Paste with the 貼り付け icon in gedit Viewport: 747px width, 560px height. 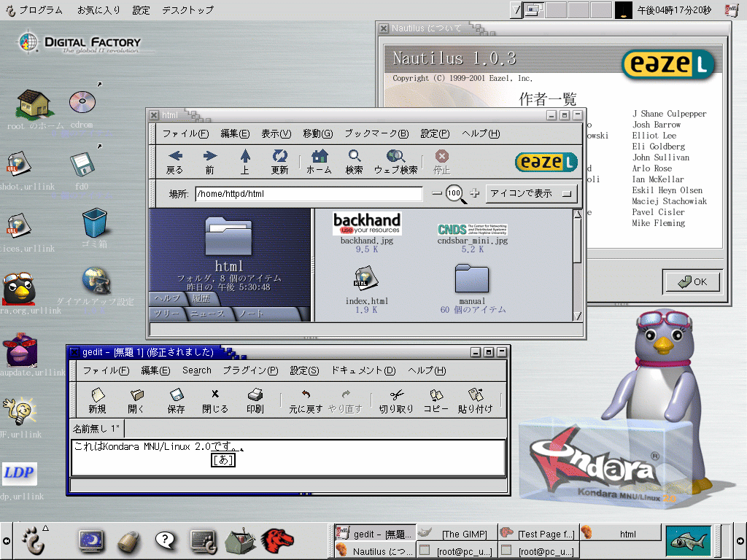(476, 400)
